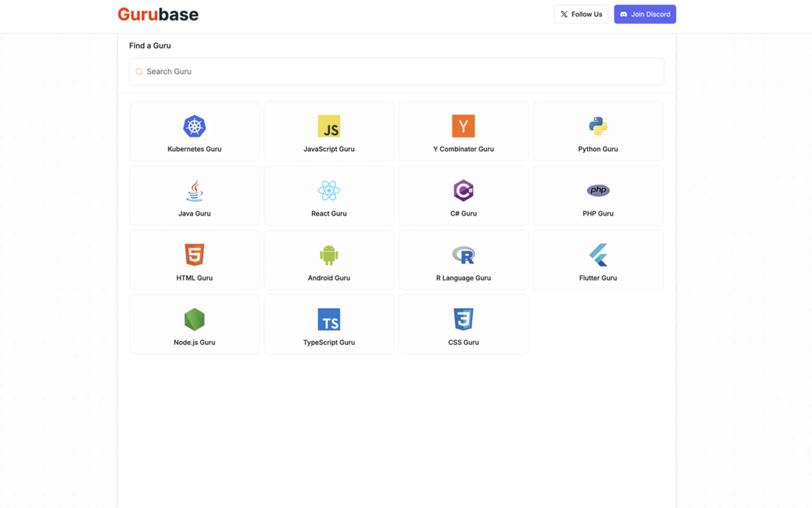Select the green Android robot icon
Viewport: 812px width, 508px height.
[x=329, y=255]
